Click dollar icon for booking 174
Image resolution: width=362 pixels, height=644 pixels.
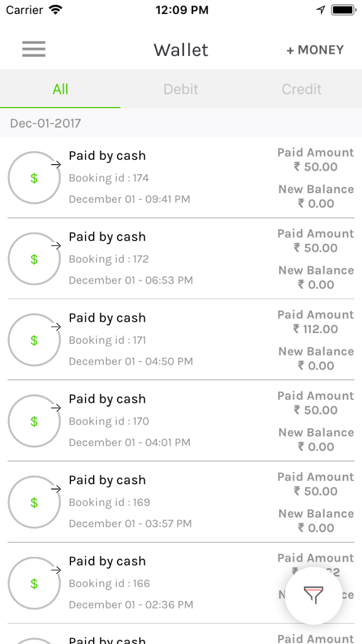[34, 178]
